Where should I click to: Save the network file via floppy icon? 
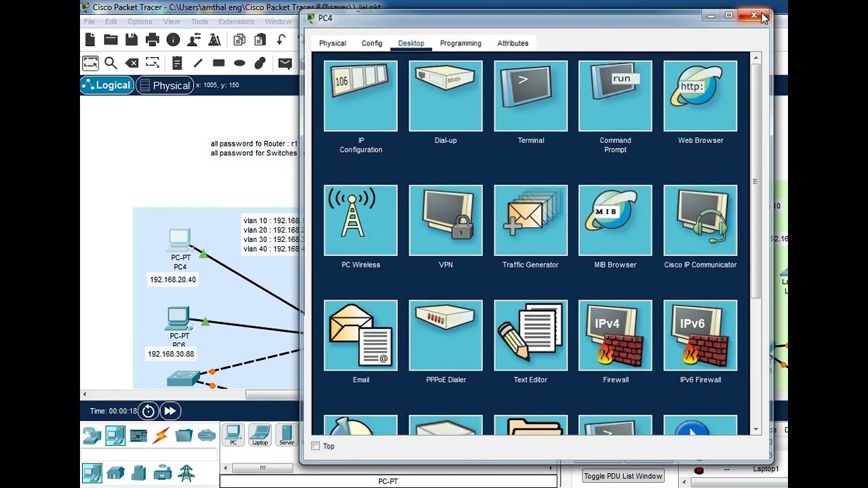(132, 40)
